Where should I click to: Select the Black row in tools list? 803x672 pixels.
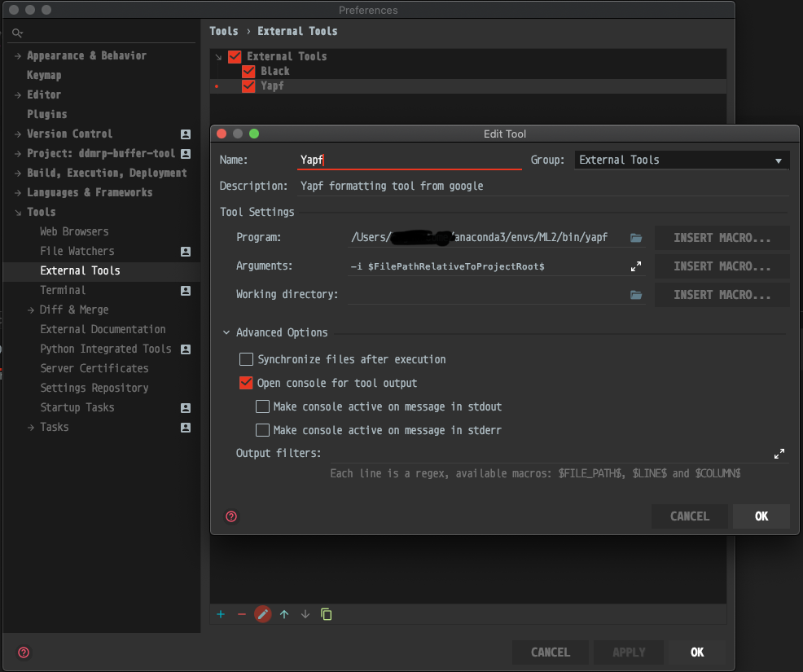coord(467,71)
